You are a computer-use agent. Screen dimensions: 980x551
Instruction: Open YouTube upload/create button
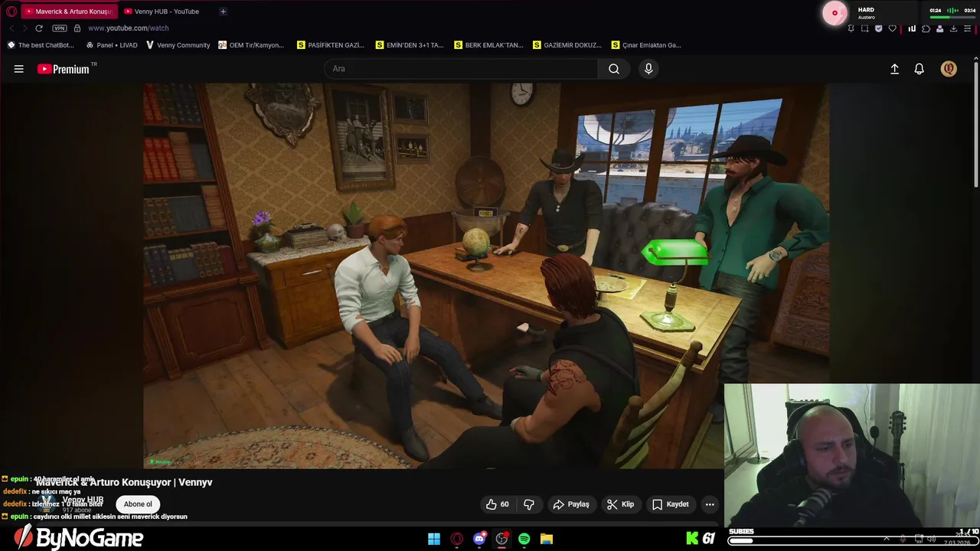coord(894,69)
